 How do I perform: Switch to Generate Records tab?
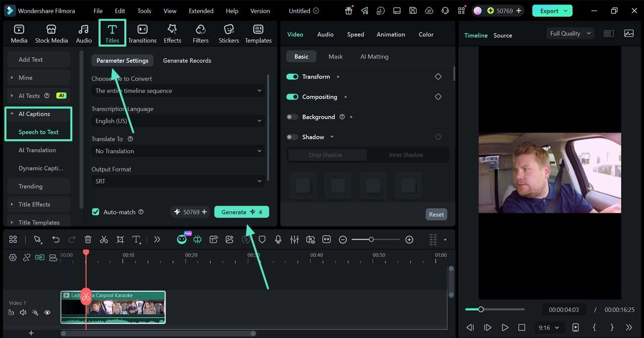[187, 60]
